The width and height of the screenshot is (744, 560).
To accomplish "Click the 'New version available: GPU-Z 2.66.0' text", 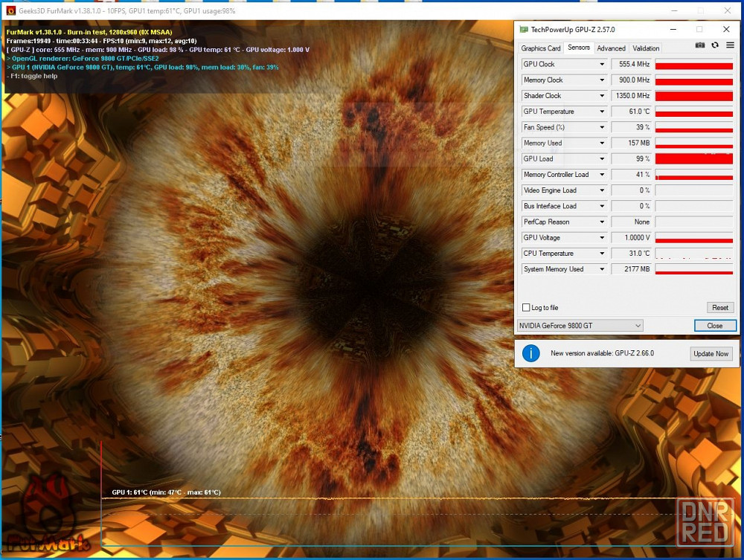I will (602, 353).
